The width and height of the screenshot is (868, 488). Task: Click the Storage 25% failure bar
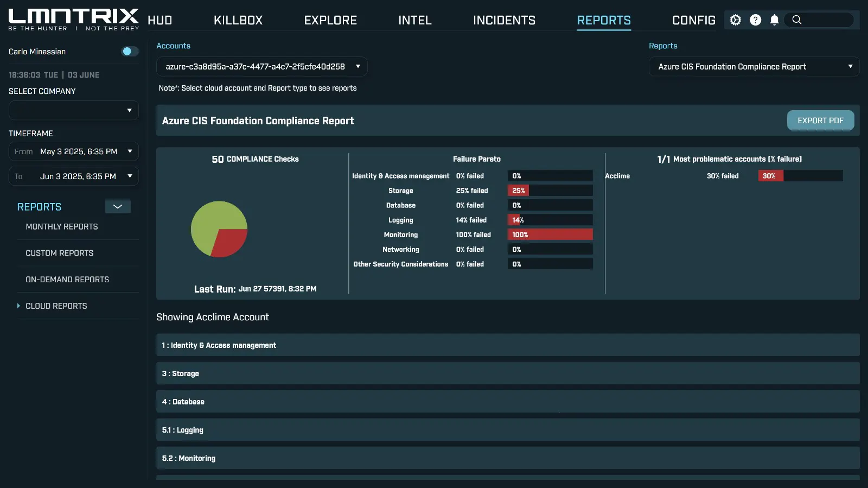point(550,191)
